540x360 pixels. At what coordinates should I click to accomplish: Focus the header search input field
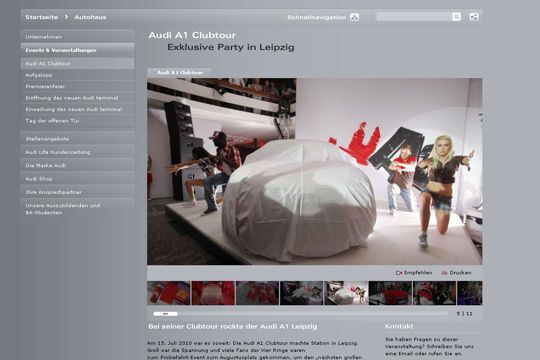pyautogui.click(x=414, y=17)
